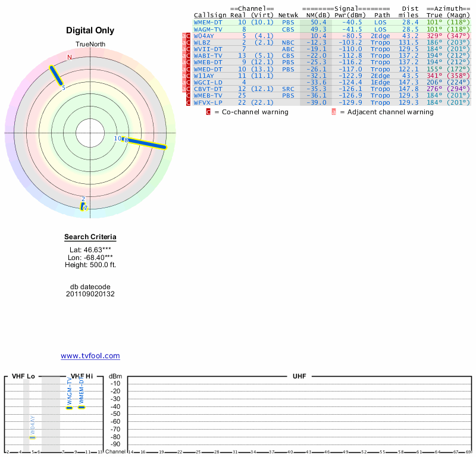Click the red N north marker on radar

coord(70,58)
